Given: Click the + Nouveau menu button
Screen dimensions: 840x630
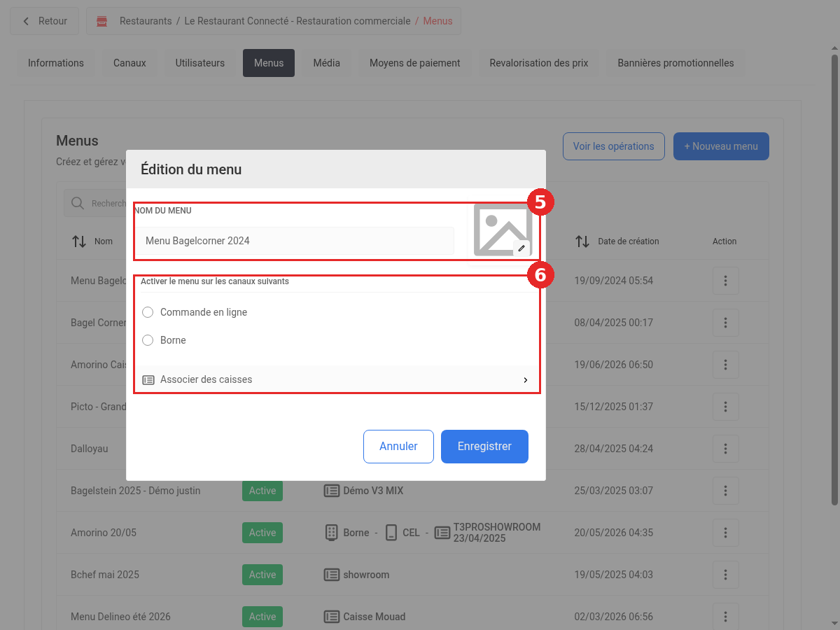Looking at the screenshot, I should tap(721, 146).
